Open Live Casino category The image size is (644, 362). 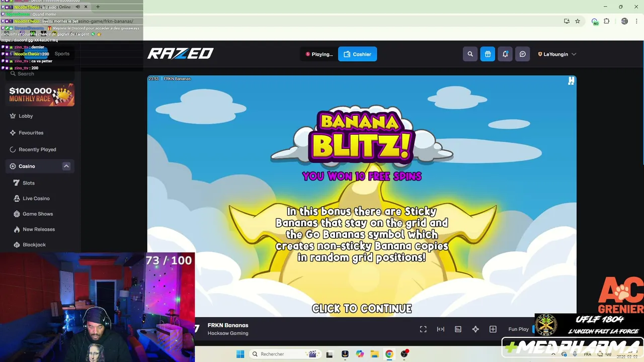(36, 199)
